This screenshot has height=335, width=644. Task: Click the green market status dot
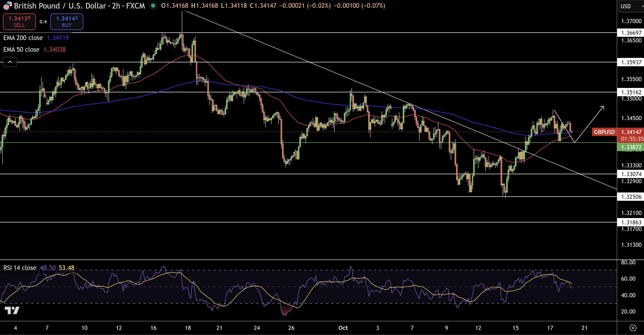(153, 6)
